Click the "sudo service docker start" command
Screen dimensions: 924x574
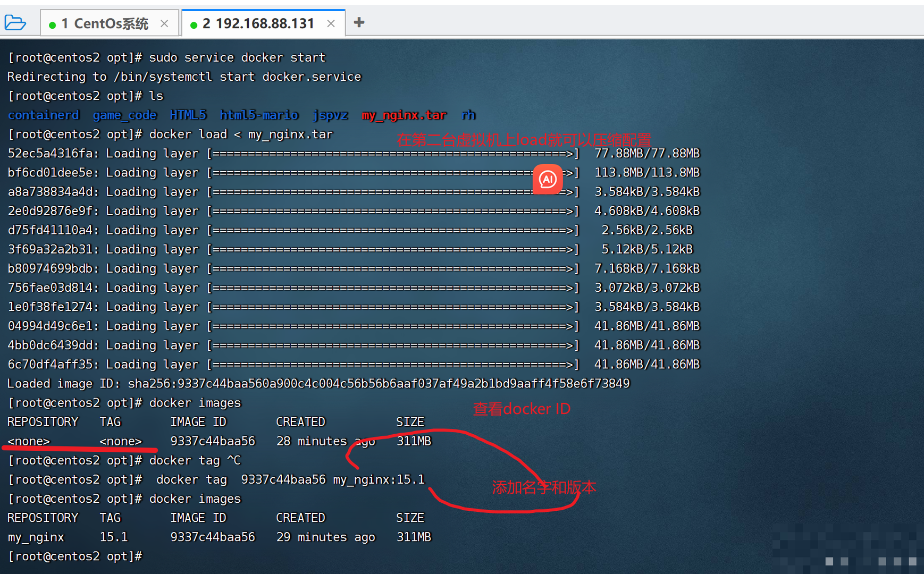click(x=237, y=57)
